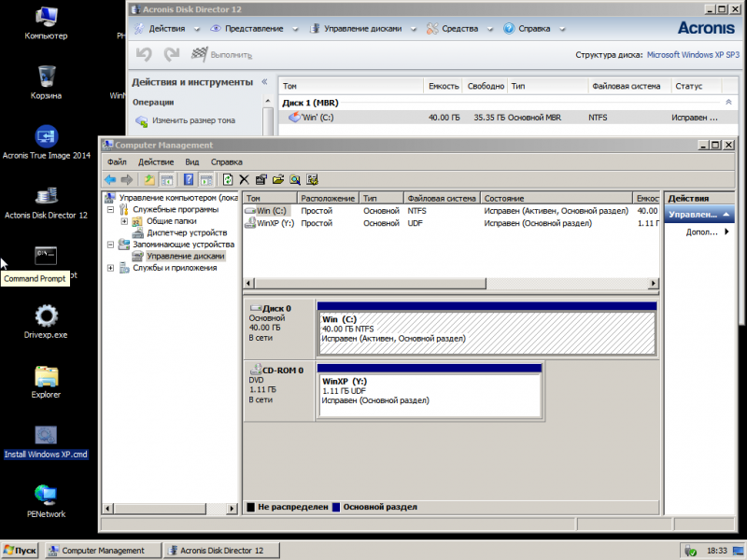
Task: Click the Properties toolbar icon
Action: point(261,179)
